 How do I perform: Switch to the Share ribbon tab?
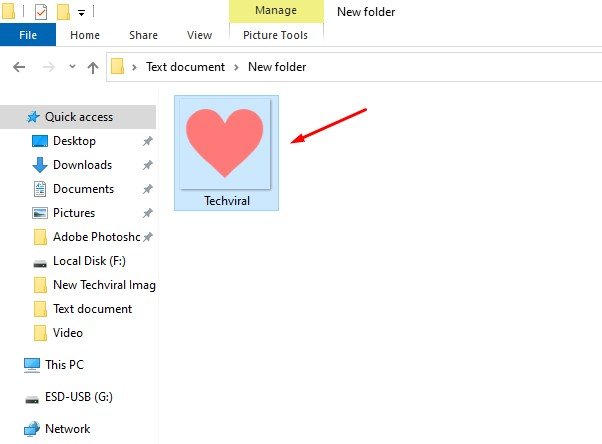point(143,35)
